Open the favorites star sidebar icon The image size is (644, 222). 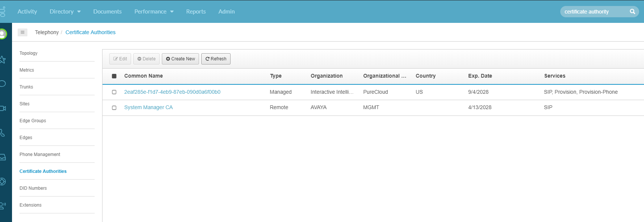(x=3, y=60)
